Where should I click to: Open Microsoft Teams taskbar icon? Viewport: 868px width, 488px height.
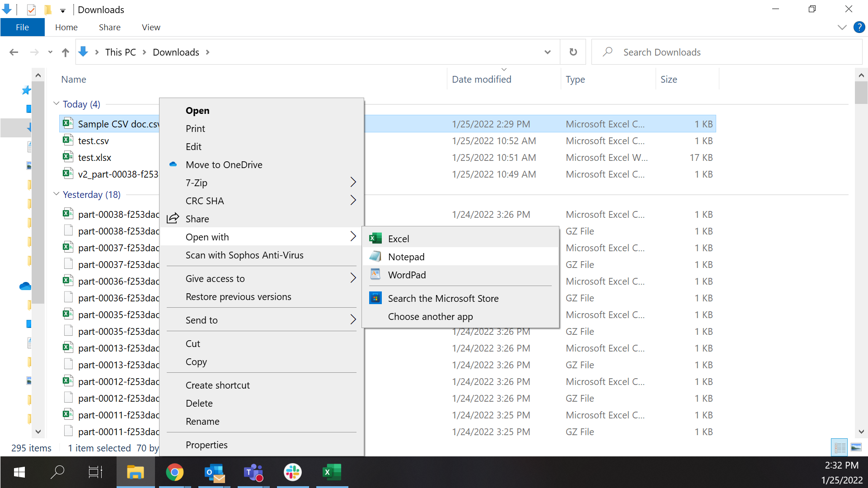click(x=253, y=472)
